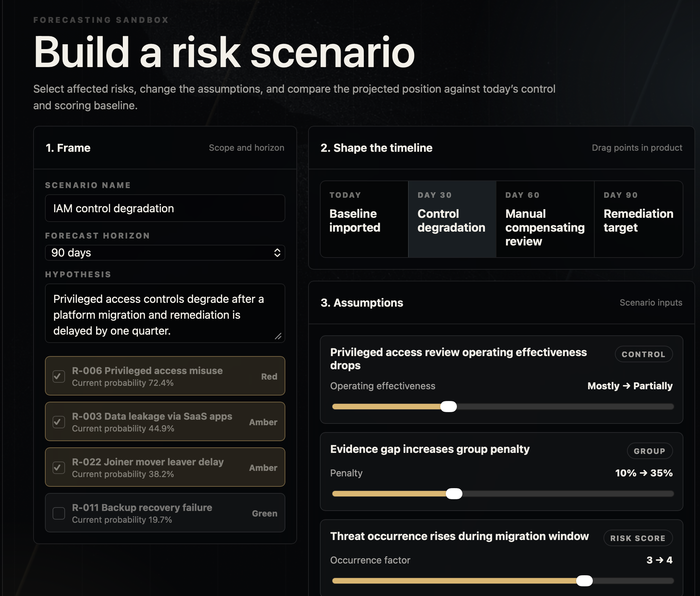Viewport: 700px width, 596px height.
Task: Click 'Evidence gap increases group penalty' title
Action: (x=430, y=449)
